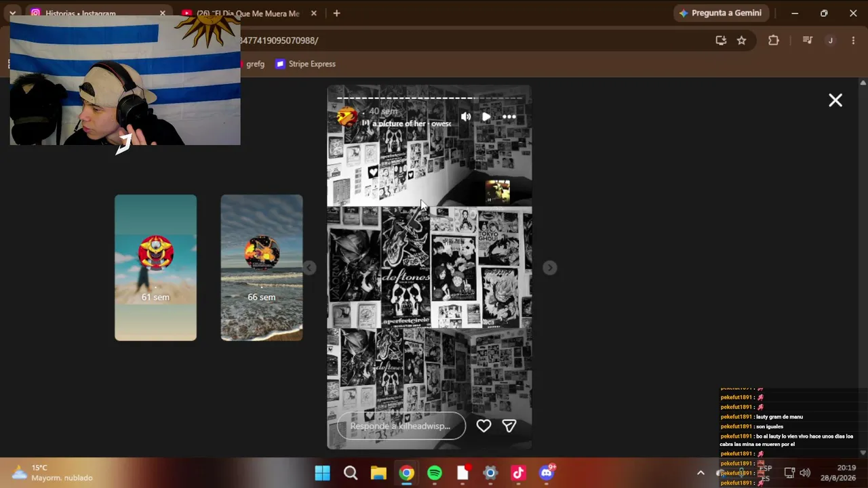Mute the Instagram story audio
This screenshot has height=488, width=868.
tap(466, 117)
